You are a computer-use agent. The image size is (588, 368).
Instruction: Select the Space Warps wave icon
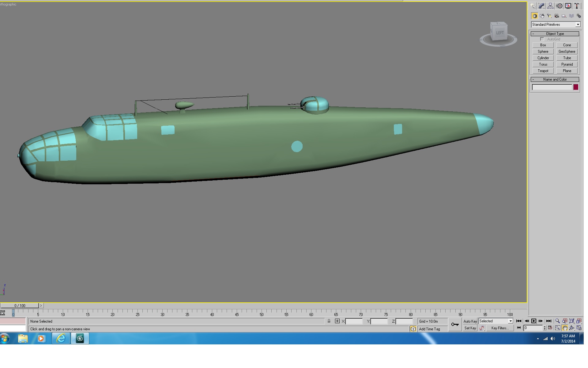571,16
